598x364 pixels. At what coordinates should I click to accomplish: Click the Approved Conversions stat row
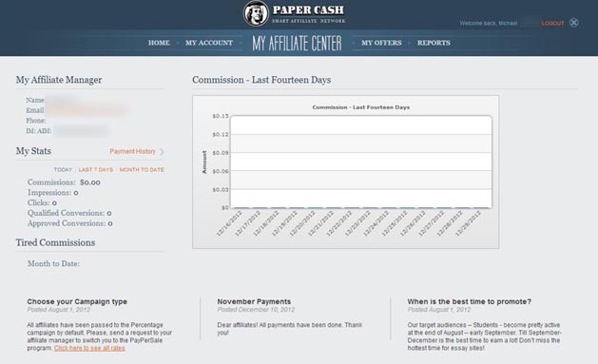[x=70, y=223]
